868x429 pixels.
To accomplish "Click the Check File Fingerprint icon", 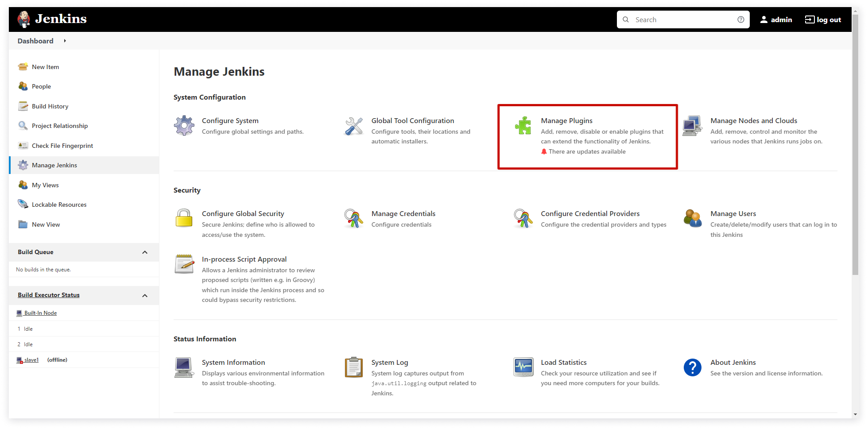I will click(x=23, y=146).
